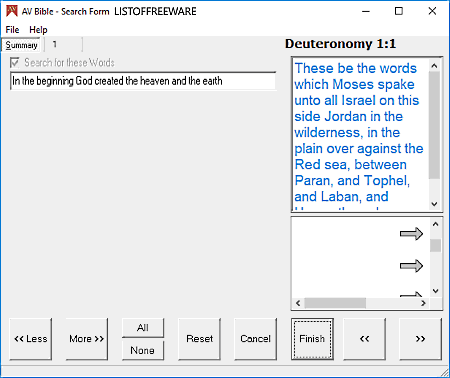Click the verse text scrollbar down arrow

(x=434, y=204)
